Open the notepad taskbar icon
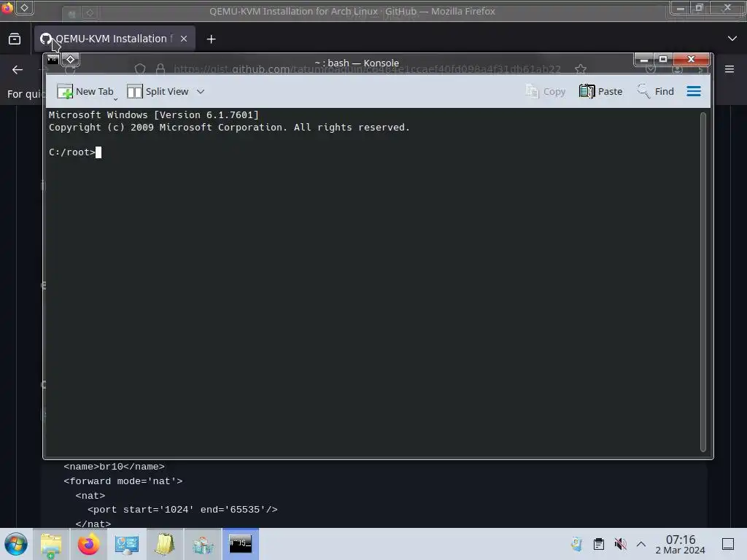This screenshot has height=560, width=747. point(164,544)
